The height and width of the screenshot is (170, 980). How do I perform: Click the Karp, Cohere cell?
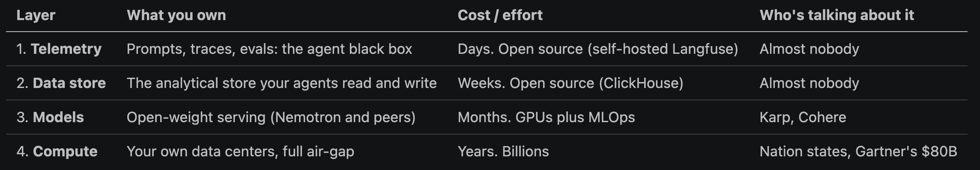tap(803, 117)
